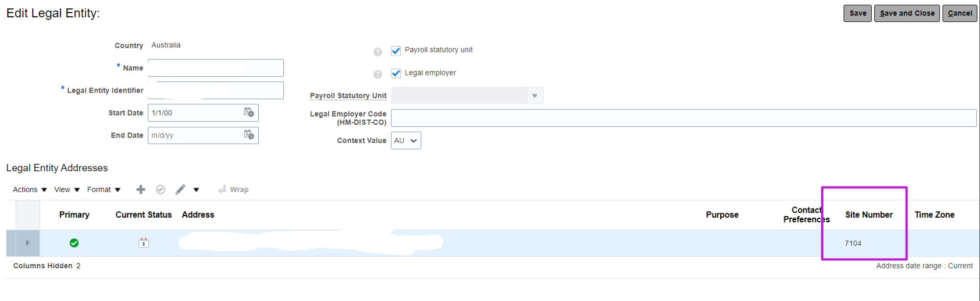This screenshot has height=301, width=980.
Task: Toggle Wrap on the addresses table
Action: (x=233, y=189)
